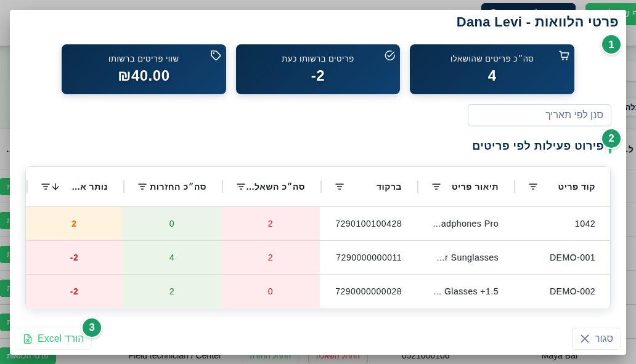Image resolution: width=636 pixels, height=364 pixels.
Task: Click the סנן לפי תאריך date filter field
Action: [x=539, y=115]
